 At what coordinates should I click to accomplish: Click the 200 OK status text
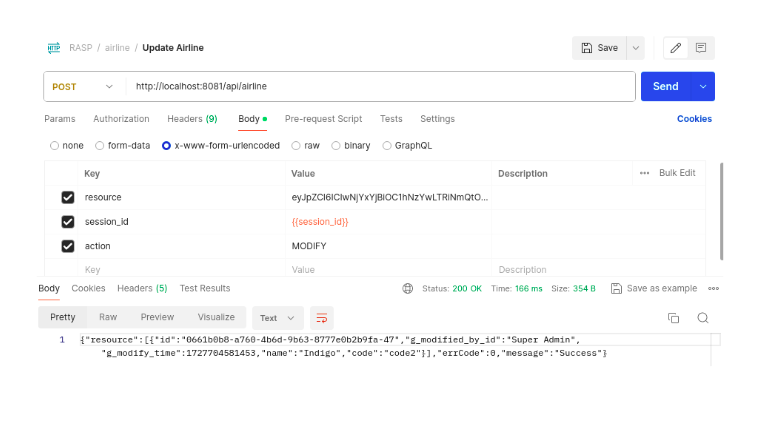pyautogui.click(x=467, y=288)
